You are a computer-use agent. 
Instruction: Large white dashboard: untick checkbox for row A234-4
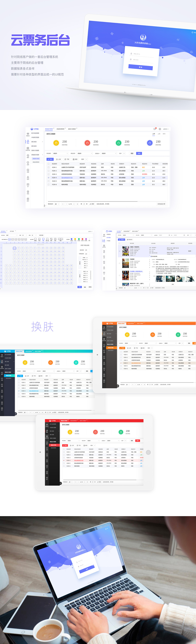pos(49,177)
